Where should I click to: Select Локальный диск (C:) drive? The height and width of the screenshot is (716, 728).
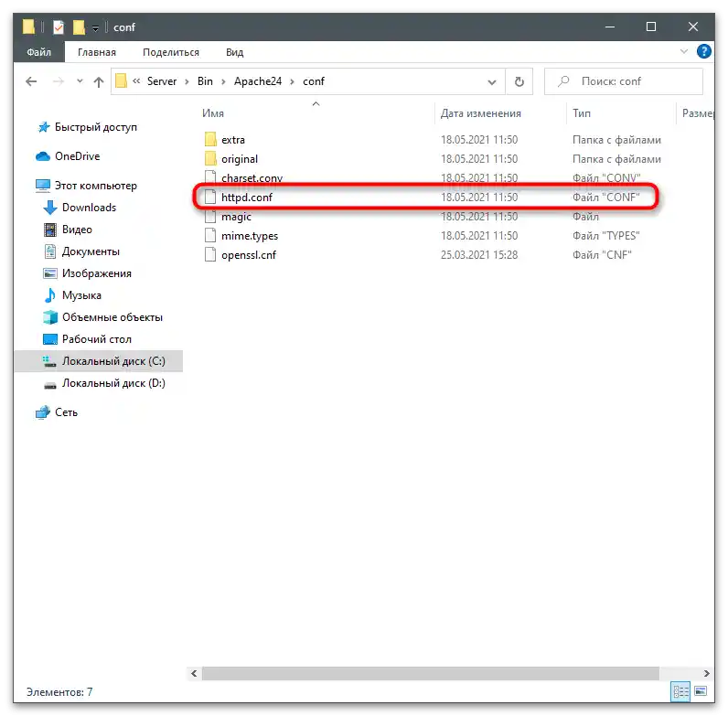(x=113, y=361)
